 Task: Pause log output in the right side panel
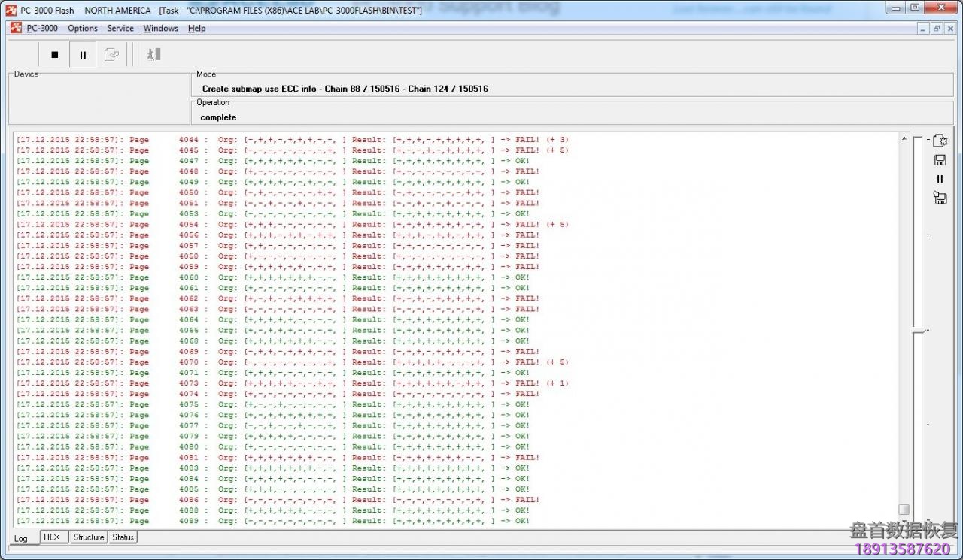(940, 179)
